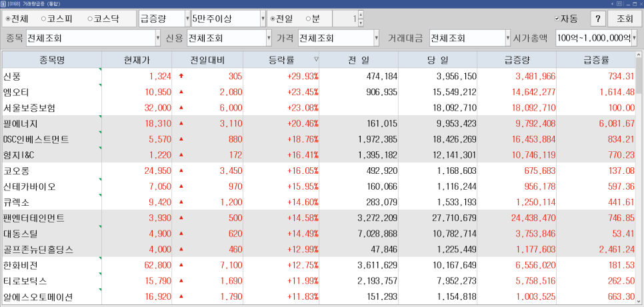Click the up arrow in 코오롱 row
Viewport: 644px width, 307px height.
point(181,170)
